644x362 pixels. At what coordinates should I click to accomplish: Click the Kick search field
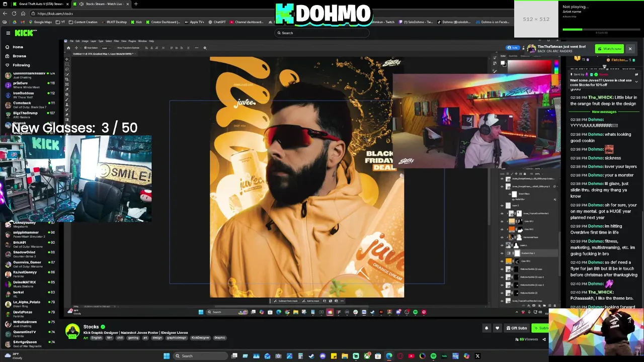[x=322, y=33]
